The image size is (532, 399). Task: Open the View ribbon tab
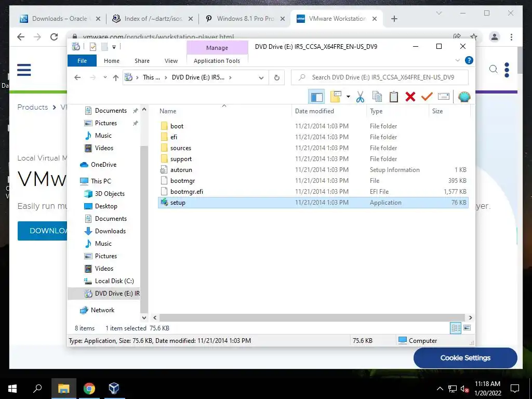[x=171, y=61]
